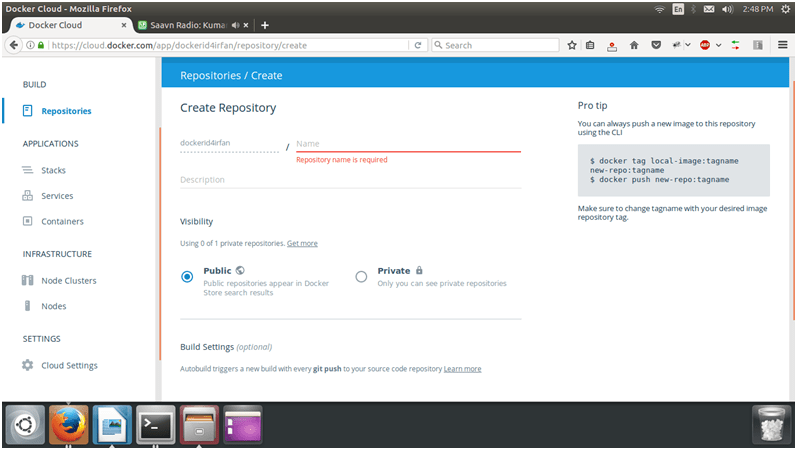Open Services in the sidebar
The width and height of the screenshot is (797, 450).
click(x=57, y=196)
